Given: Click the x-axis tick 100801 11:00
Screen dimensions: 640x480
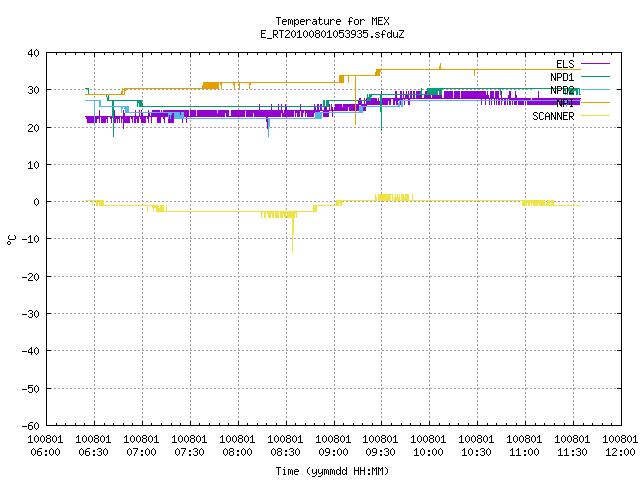Looking at the screenshot, I should [x=524, y=445].
